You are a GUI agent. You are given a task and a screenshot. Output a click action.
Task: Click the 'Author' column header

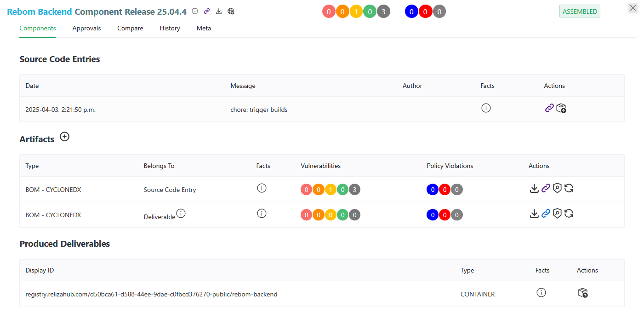[412, 86]
